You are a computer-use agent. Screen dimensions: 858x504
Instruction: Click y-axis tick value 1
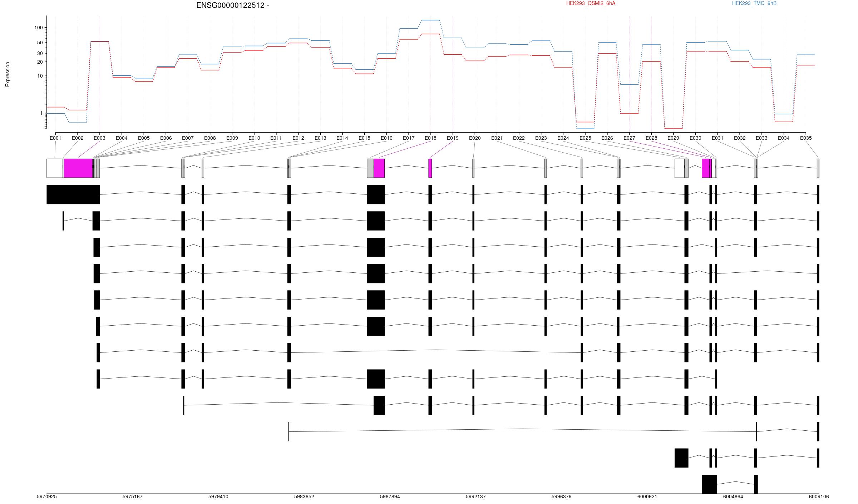[x=41, y=113]
